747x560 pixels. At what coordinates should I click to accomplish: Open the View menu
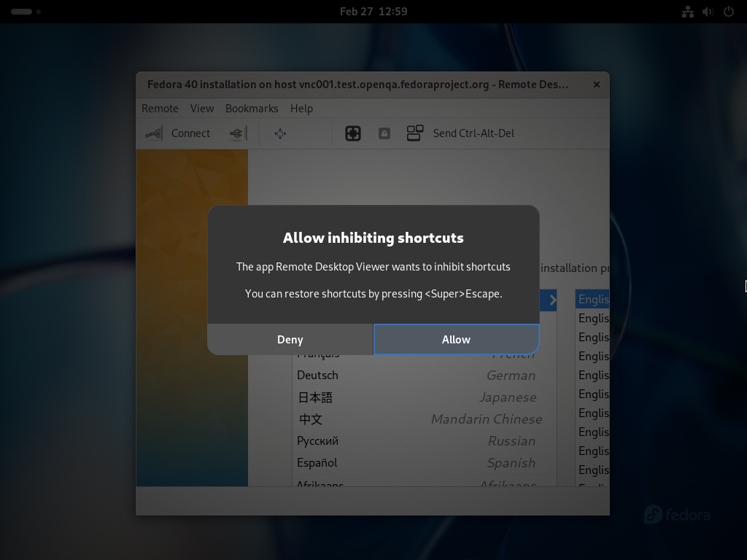click(202, 109)
